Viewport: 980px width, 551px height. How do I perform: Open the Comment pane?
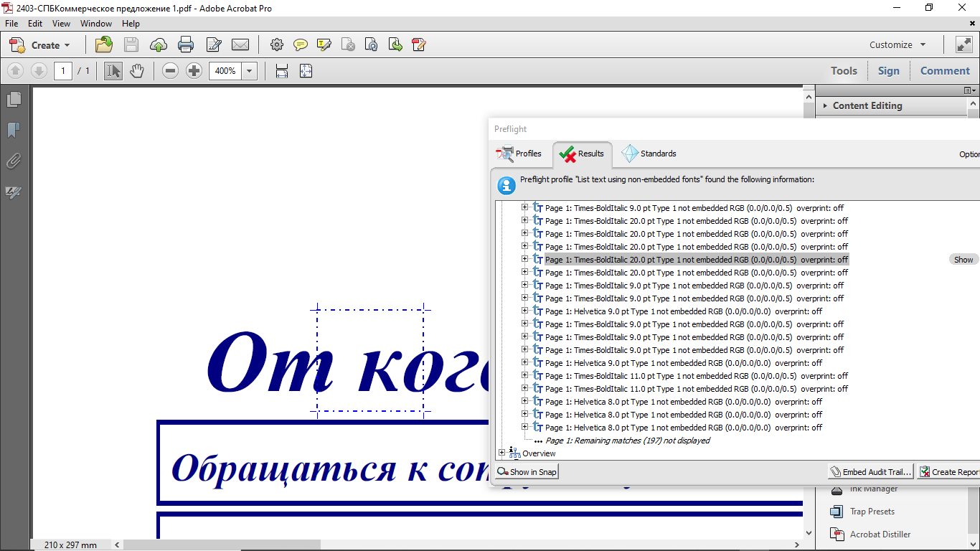pyautogui.click(x=945, y=70)
